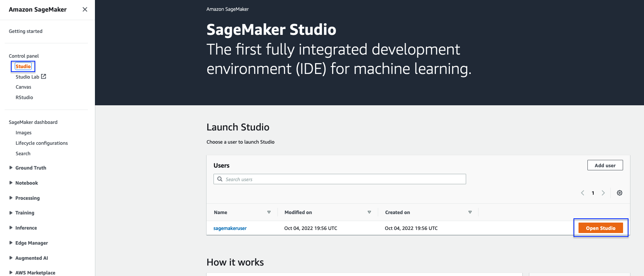Expand the Notebook section
Image resolution: width=644 pixels, height=276 pixels.
click(11, 183)
